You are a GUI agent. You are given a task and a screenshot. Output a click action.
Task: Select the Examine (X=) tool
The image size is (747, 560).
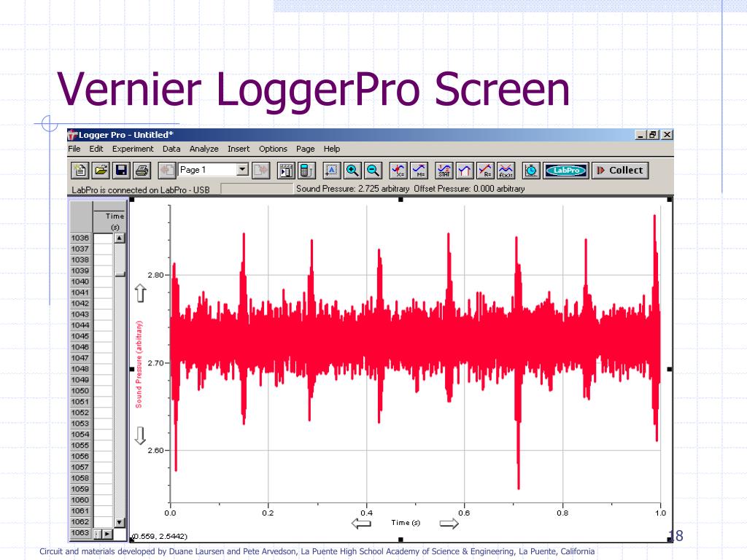398,171
